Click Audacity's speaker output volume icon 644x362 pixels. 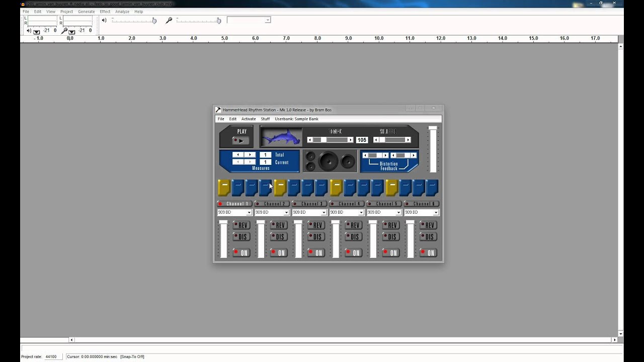104,20
